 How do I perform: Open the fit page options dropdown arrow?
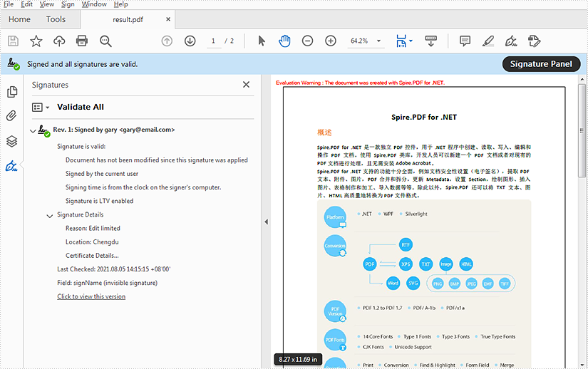pyautogui.click(x=411, y=41)
